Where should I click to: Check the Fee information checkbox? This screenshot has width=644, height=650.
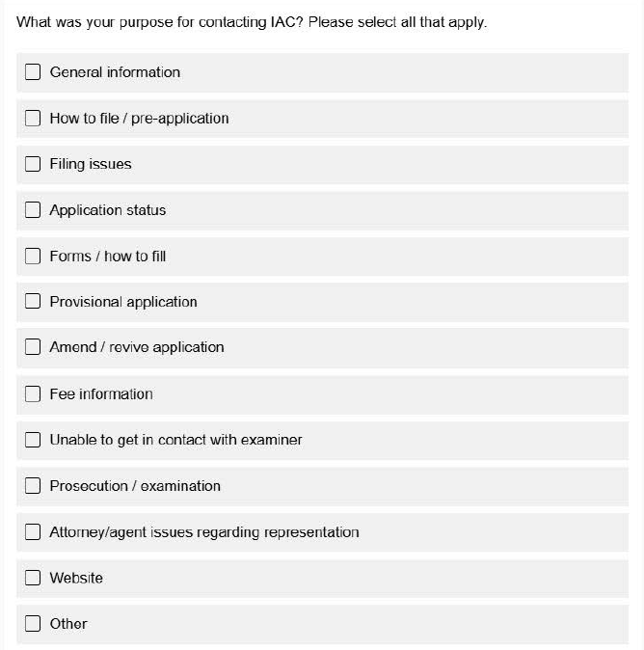pyautogui.click(x=33, y=393)
